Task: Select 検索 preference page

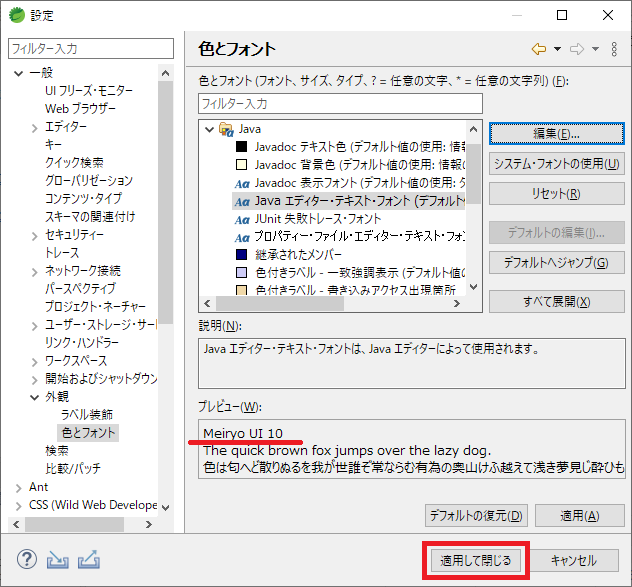Action: click(x=57, y=451)
